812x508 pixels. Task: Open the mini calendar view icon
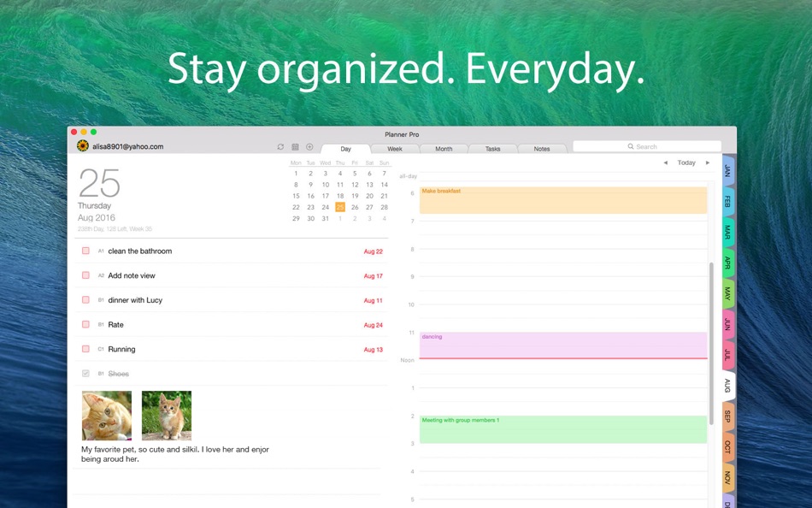295,147
